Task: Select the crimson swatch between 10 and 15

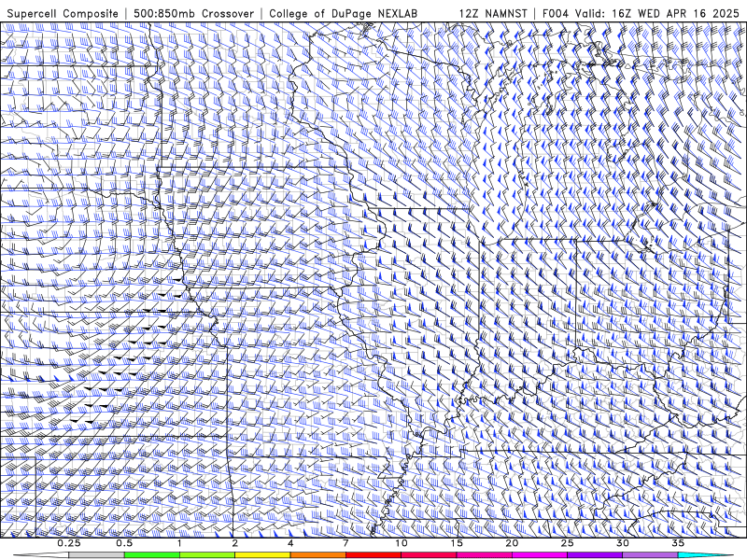Action: coord(429,555)
